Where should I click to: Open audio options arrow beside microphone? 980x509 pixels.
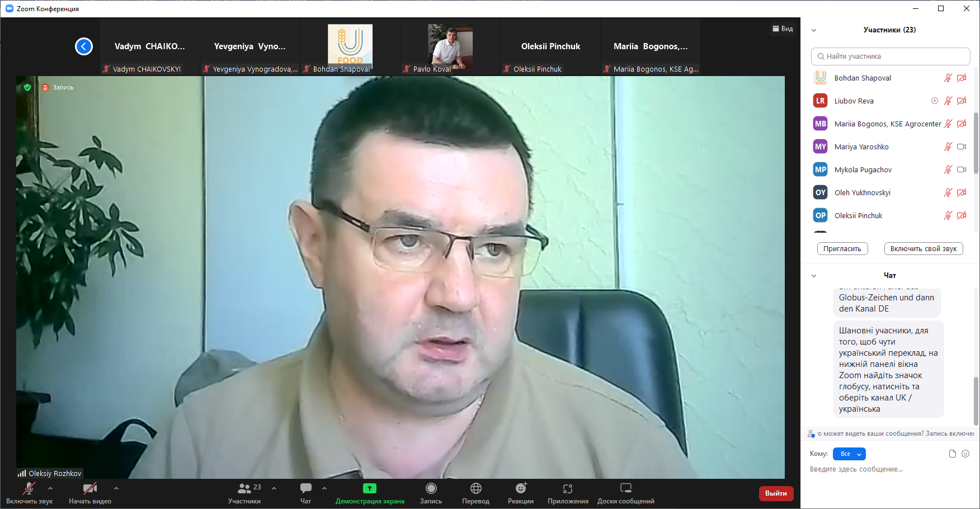click(x=50, y=488)
